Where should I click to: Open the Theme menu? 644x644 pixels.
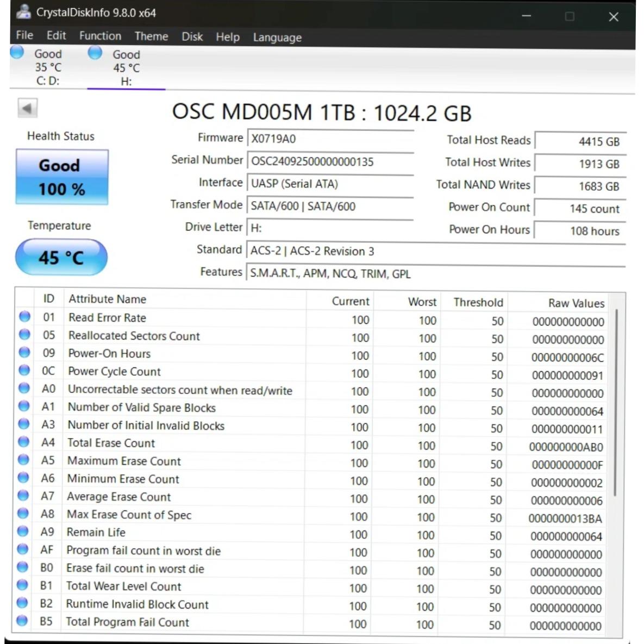(151, 36)
